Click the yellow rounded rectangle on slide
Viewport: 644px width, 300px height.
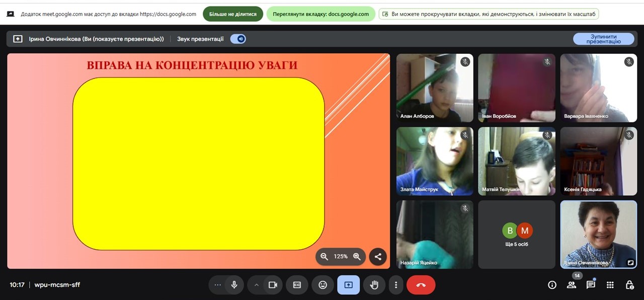click(x=199, y=164)
